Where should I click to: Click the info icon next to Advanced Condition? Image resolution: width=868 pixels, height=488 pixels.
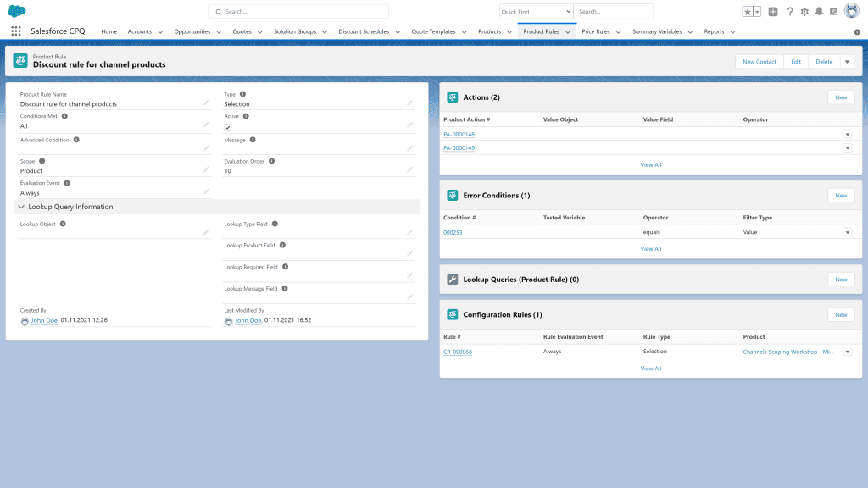[76, 140]
